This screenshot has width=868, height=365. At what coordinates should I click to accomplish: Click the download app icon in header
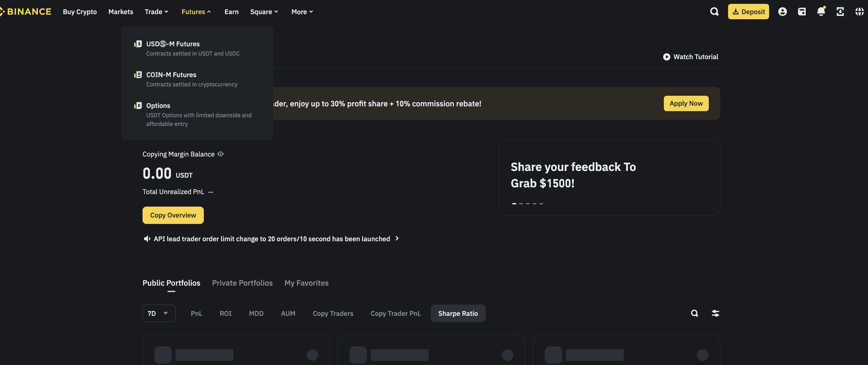840,12
